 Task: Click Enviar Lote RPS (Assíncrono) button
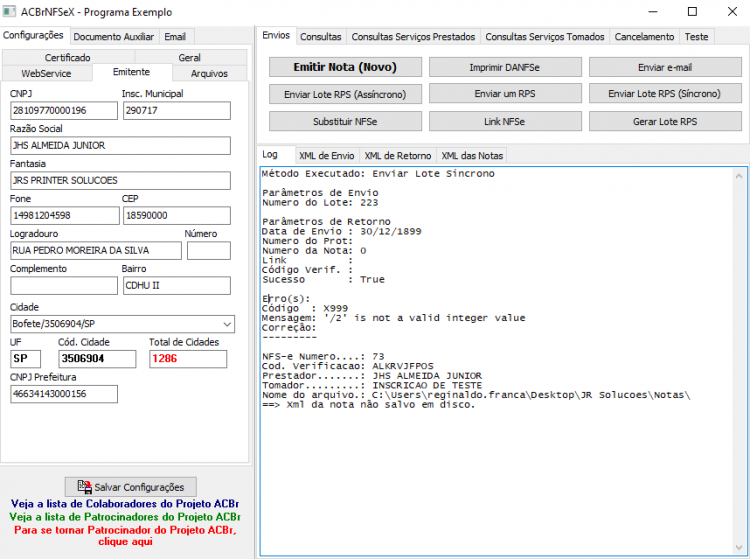tap(345, 94)
